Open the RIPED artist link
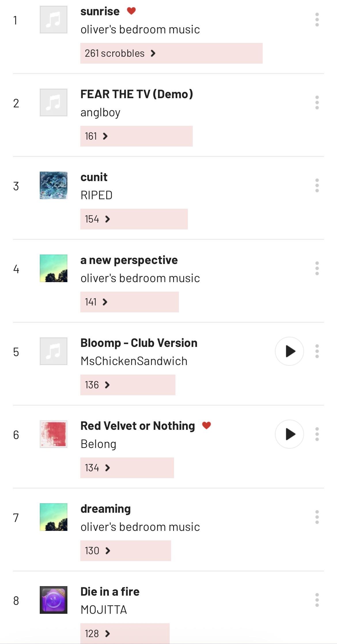Viewport: 337px width, 644px height. pos(96,195)
